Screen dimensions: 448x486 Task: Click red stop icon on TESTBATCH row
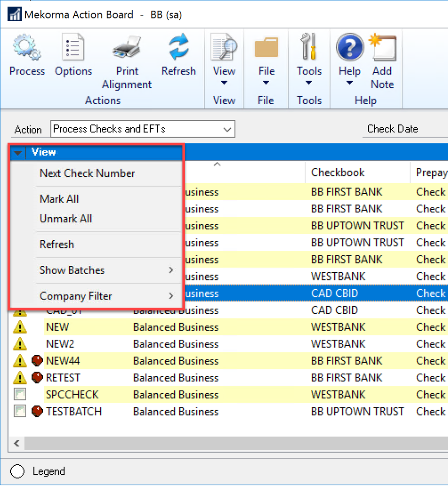pos(37,411)
